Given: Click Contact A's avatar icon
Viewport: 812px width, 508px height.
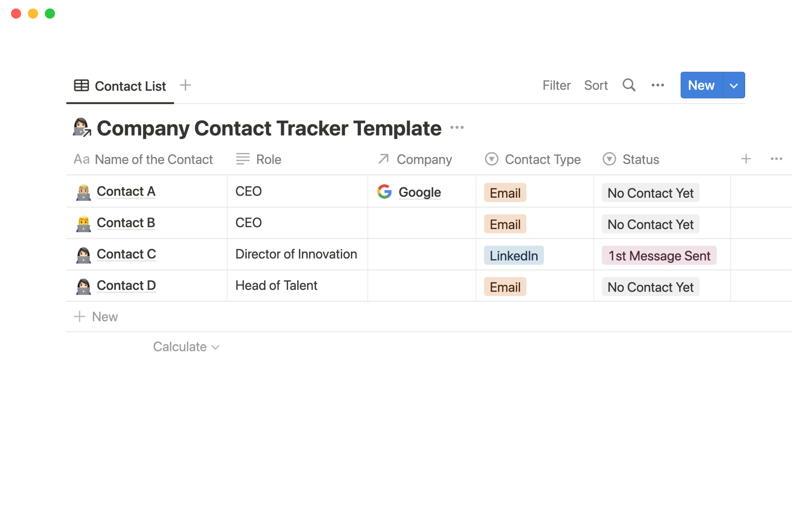Looking at the screenshot, I should (x=83, y=192).
